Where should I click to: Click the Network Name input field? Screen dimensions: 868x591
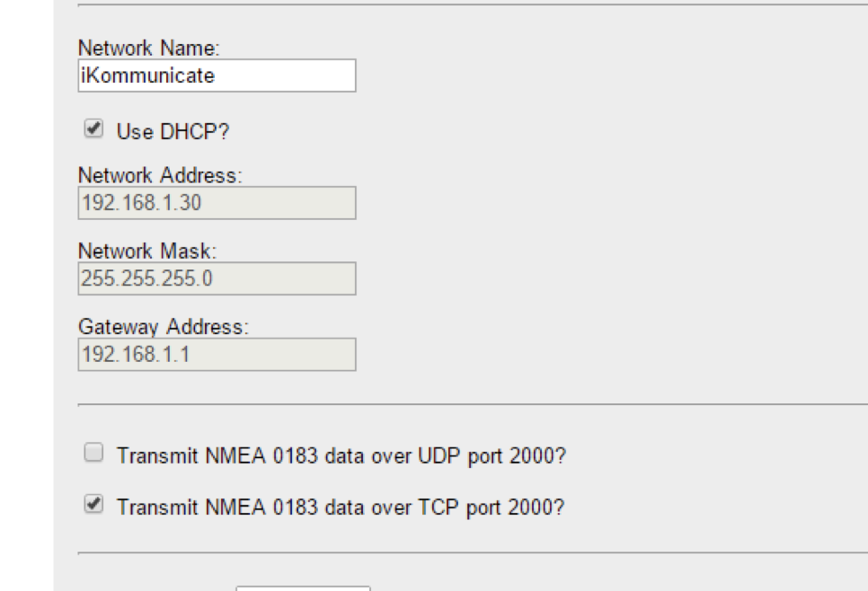pyautogui.click(x=217, y=75)
